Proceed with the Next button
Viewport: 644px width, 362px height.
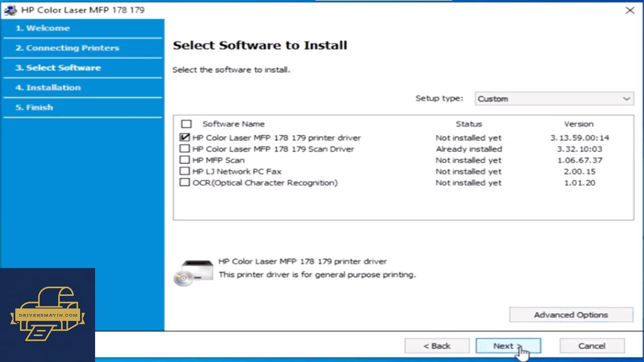[508, 346]
